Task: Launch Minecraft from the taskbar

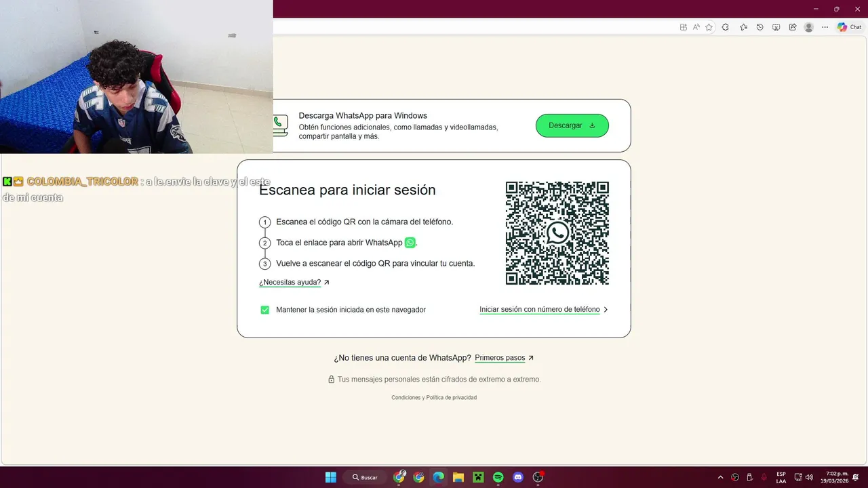Action: pos(478,477)
